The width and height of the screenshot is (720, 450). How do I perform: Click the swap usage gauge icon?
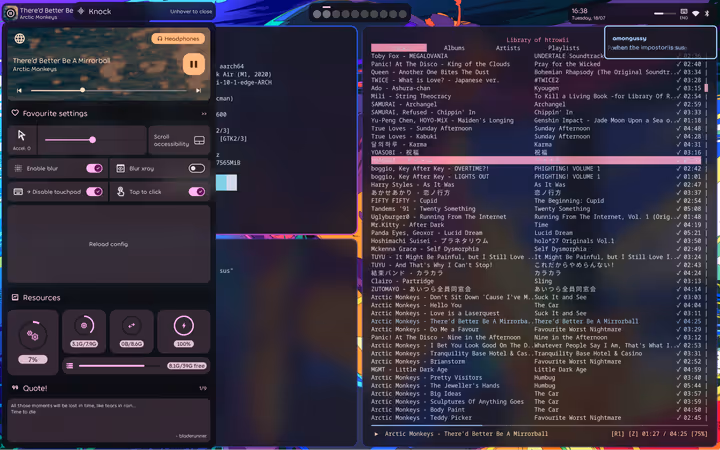[132, 326]
